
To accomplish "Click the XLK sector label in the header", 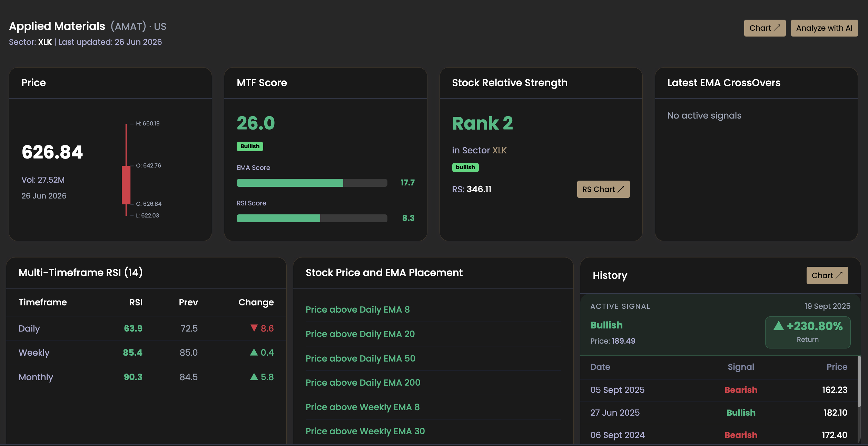I will 45,42.
